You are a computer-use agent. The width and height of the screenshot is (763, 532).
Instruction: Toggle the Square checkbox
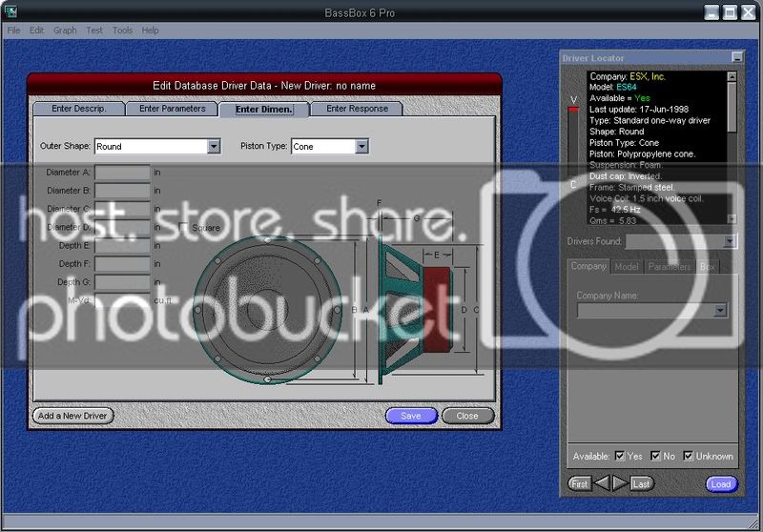point(183,227)
